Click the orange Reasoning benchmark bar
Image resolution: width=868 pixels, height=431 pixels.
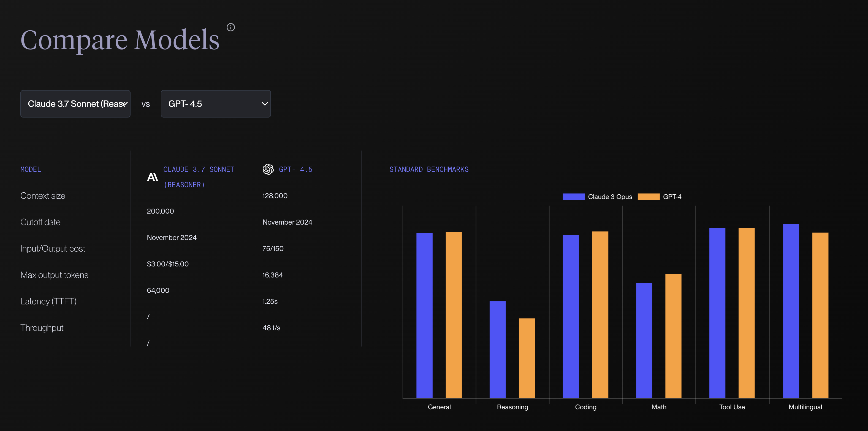[527, 358]
